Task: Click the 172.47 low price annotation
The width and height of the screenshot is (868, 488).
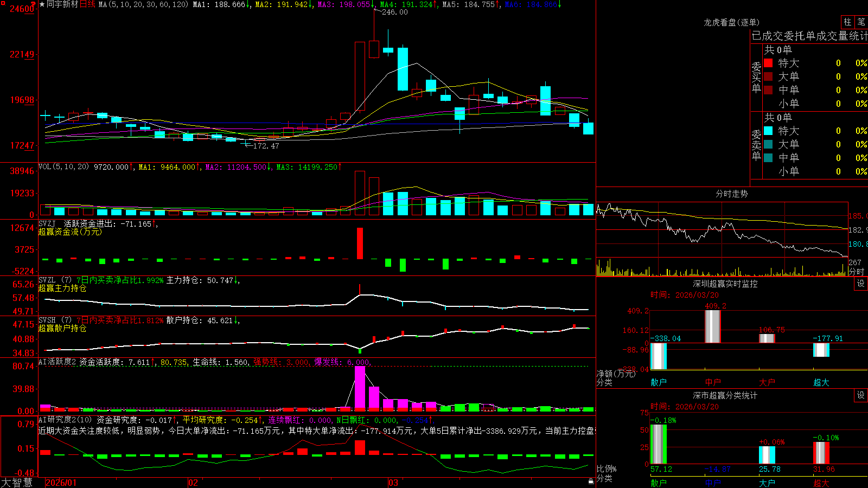Action: [x=266, y=146]
